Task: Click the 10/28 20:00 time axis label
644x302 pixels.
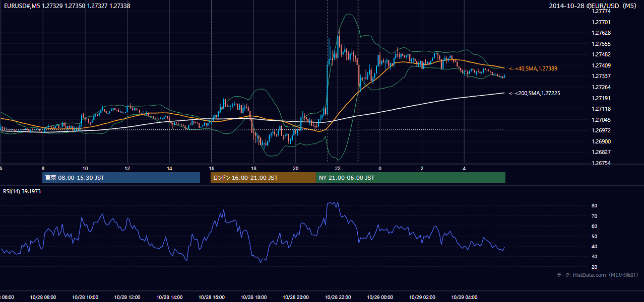Action: (x=295, y=297)
